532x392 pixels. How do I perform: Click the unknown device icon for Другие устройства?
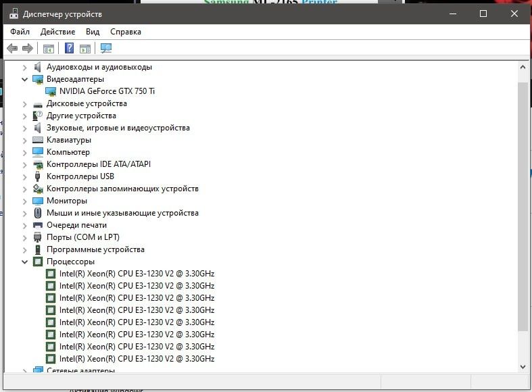click(x=38, y=116)
